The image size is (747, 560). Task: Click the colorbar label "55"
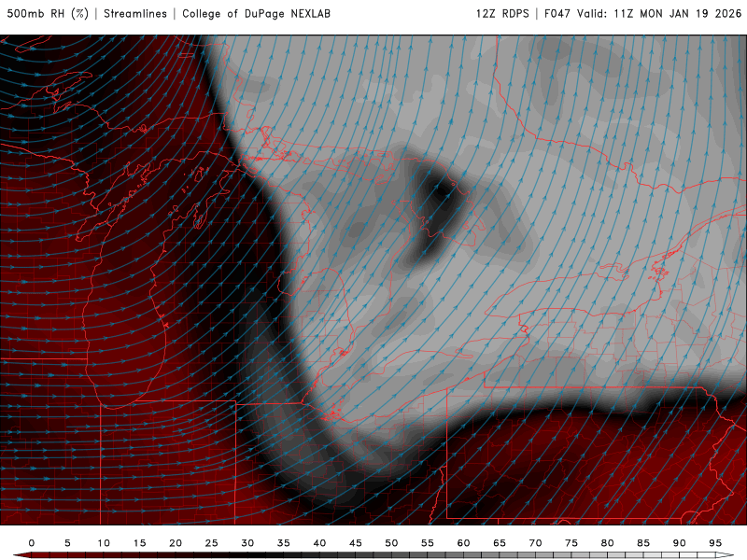point(428,543)
